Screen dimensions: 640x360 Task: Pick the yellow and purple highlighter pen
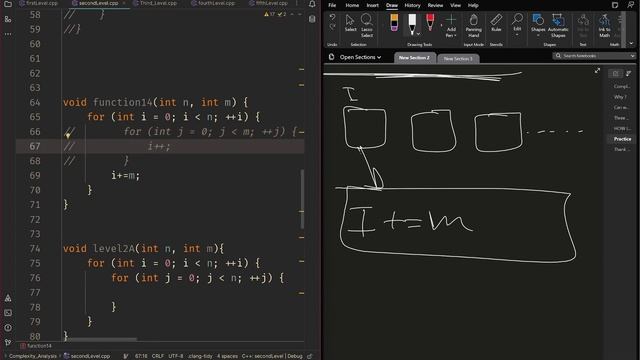(394, 22)
